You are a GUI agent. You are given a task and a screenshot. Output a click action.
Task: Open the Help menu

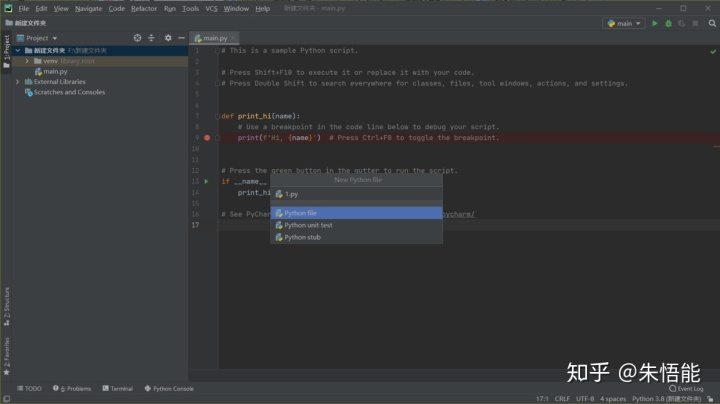pyautogui.click(x=263, y=8)
